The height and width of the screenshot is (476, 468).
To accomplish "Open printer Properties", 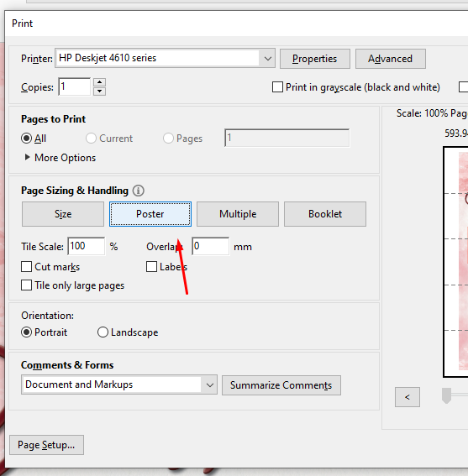I will [x=315, y=59].
